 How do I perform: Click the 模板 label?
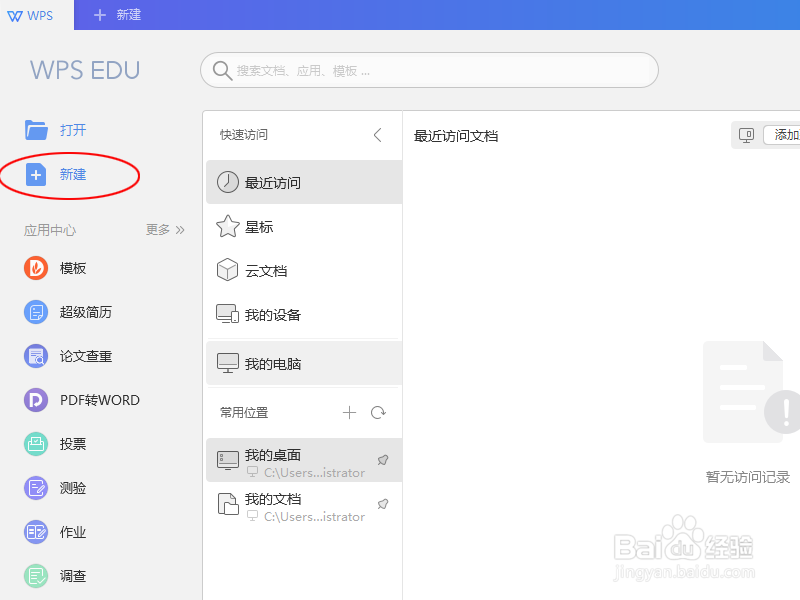coord(73,268)
